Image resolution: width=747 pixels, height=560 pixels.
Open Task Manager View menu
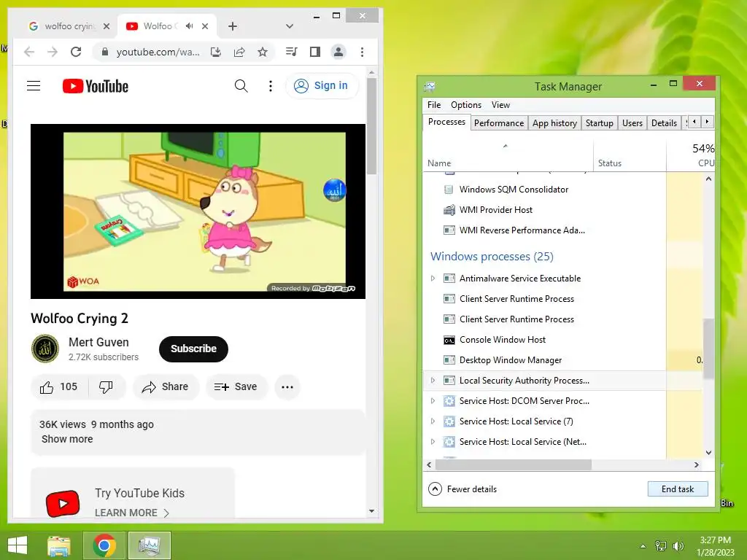click(500, 105)
